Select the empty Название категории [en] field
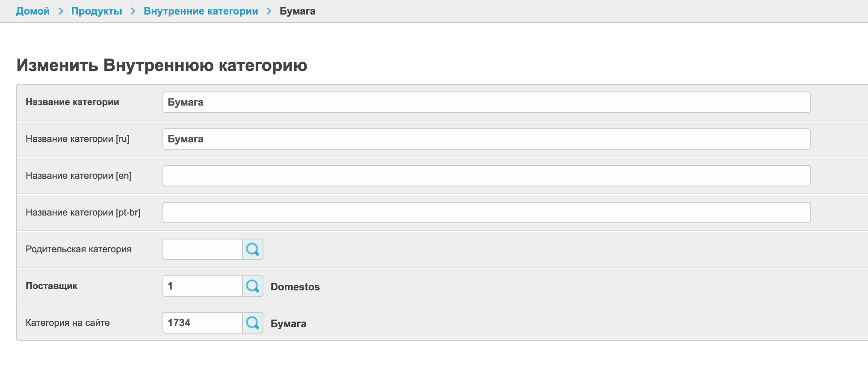The width and height of the screenshot is (868, 384). point(486,176)
